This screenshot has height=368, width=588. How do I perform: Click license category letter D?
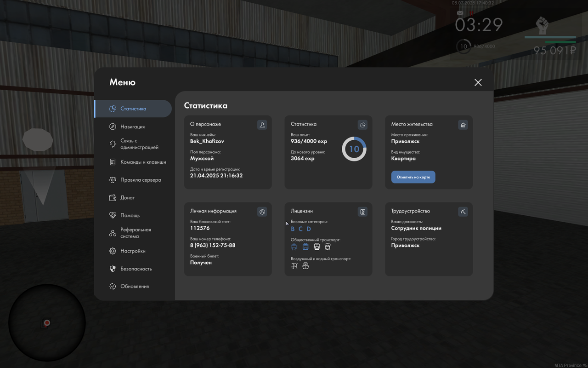[x=309, y=229]
